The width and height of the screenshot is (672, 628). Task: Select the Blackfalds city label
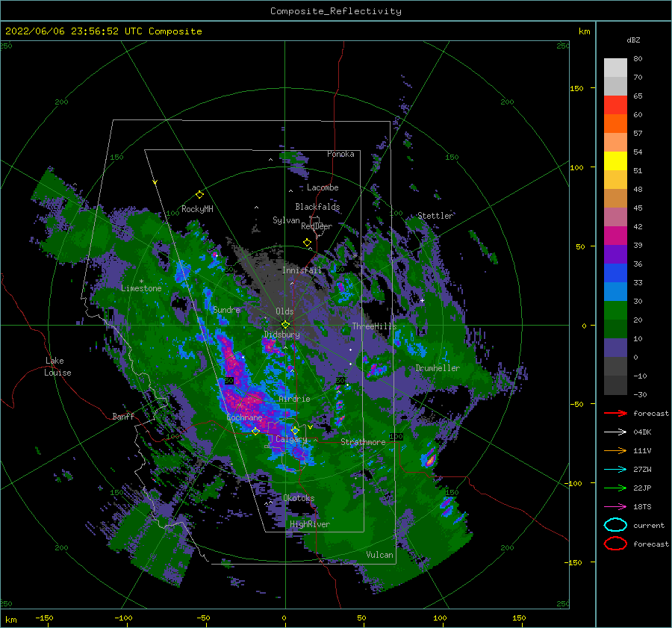pyautogui.click(x=317, y=207)
